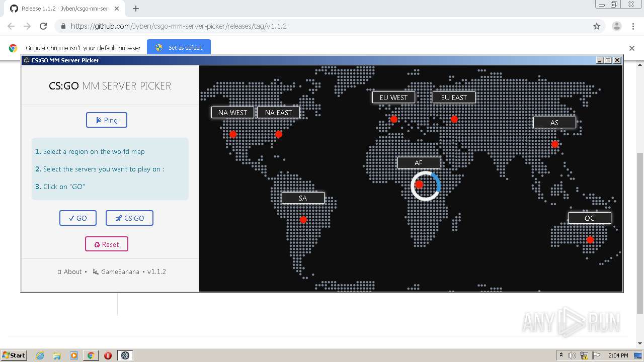Launch CS:GO with the rocket button

[x=129, y=218]
